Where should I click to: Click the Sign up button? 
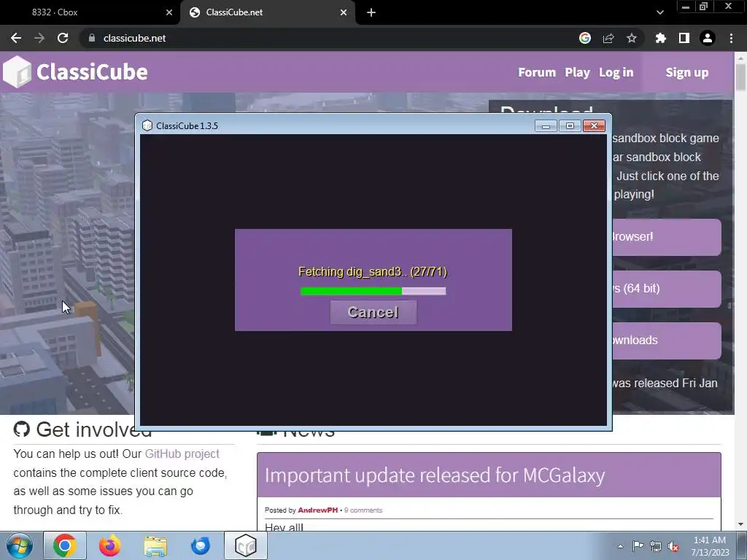[x=687, y=72]
